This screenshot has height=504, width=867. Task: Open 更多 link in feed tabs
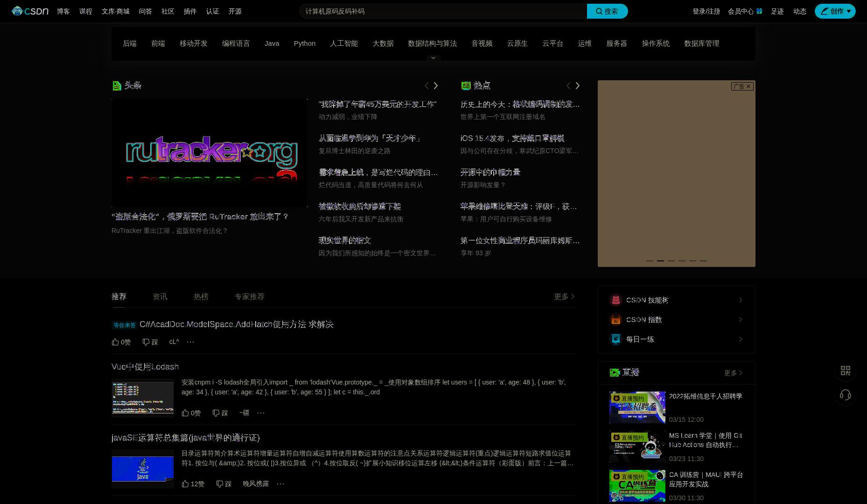tap(564, 297)
